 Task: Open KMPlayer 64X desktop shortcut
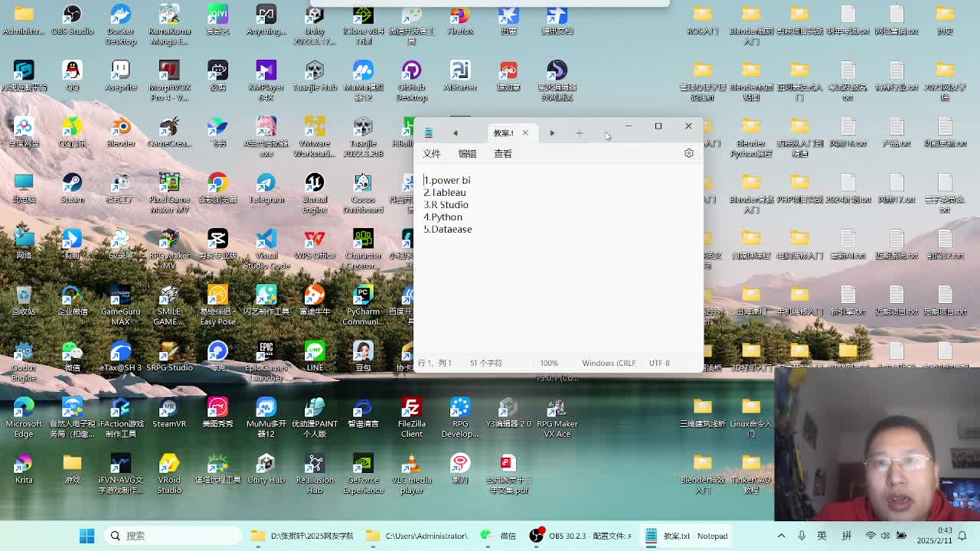coord(266,80)
